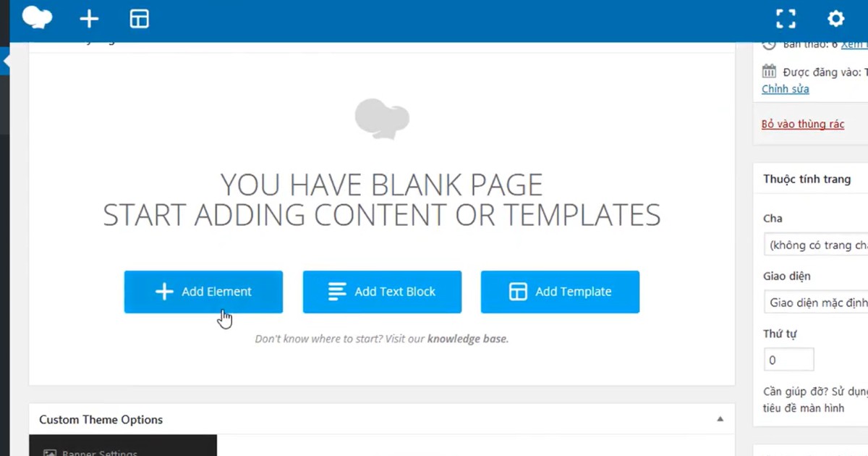The image size is (868, 456).
Task: Collapse the Custom Theme Options panel
Action: coord(720,418)
